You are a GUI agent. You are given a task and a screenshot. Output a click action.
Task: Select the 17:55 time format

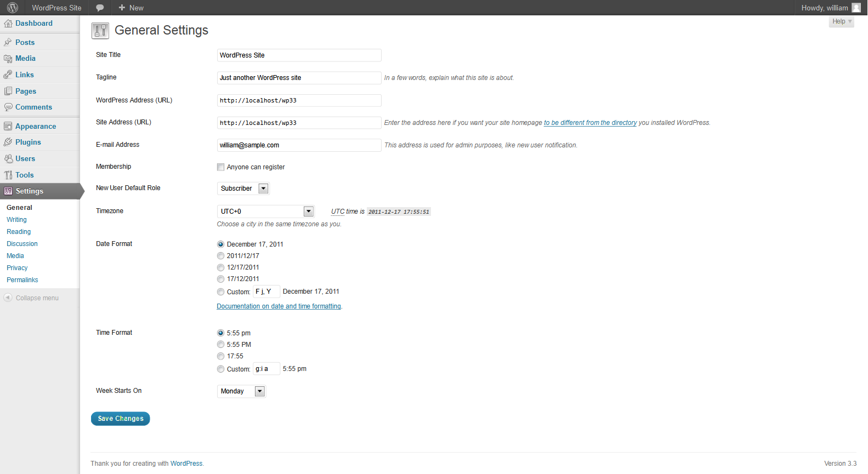click(x=220, y=356)
